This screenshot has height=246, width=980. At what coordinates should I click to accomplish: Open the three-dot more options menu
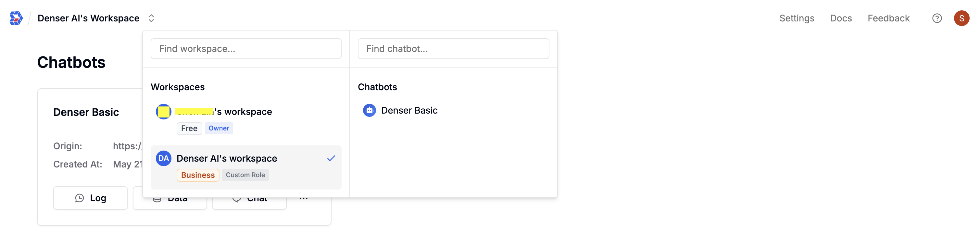pyautogui.click(x=304, y=198)
